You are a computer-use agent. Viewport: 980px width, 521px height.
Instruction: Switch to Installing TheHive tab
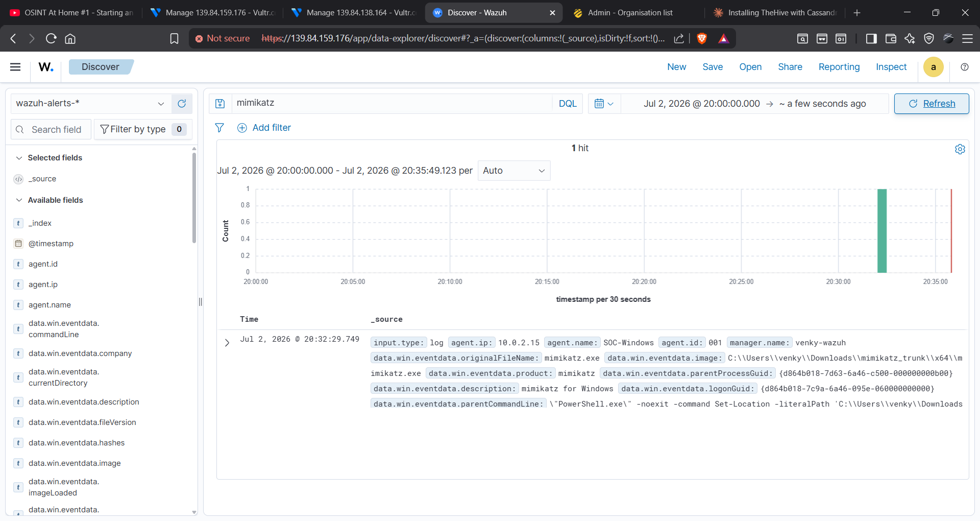point(776,13)
